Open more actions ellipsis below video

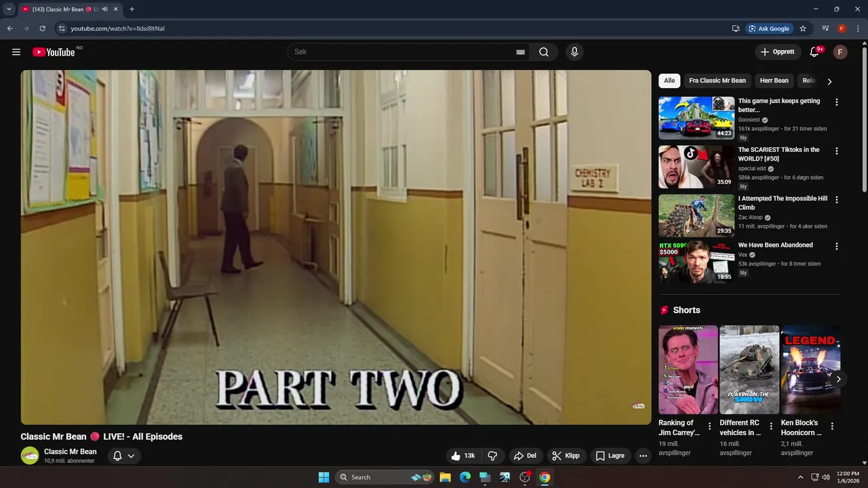(x=644, y=456)
